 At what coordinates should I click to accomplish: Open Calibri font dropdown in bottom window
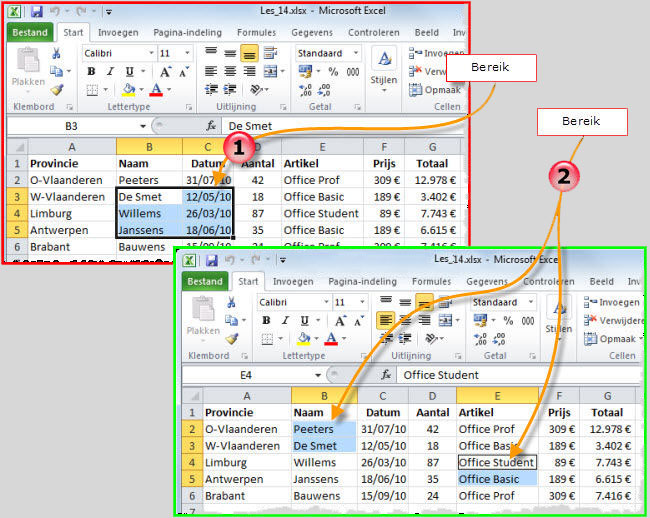(327, 302)
